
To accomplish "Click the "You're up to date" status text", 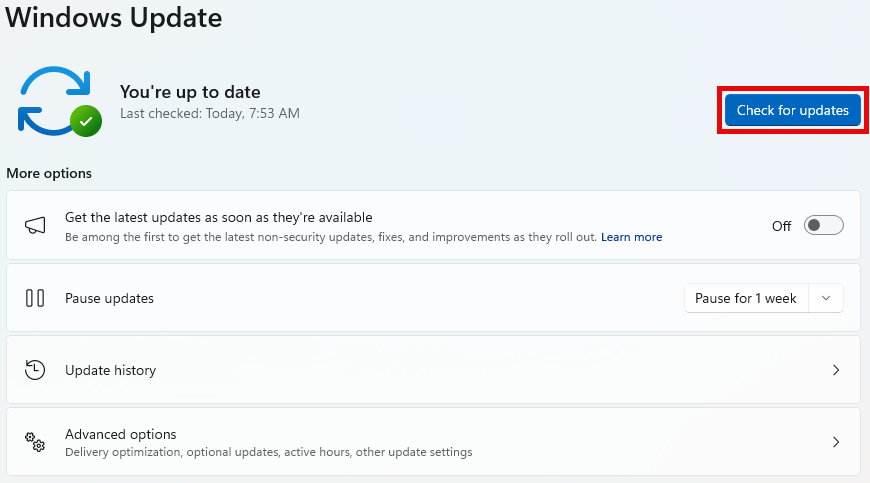I will pos(191,92).
